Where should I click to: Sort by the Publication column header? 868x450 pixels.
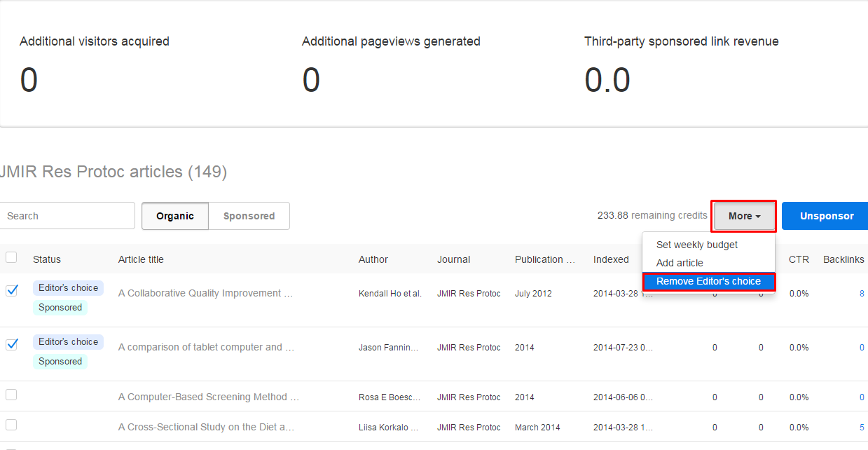pos(545,259)
